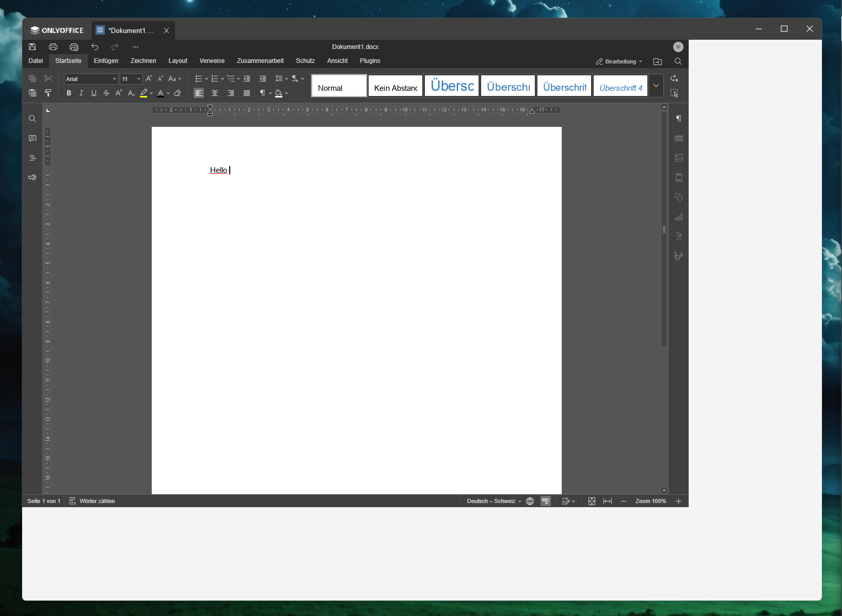The image size is (842, 616).
Task: Decrease the font size
Action: pyautogui.click(x=161, y=79)
